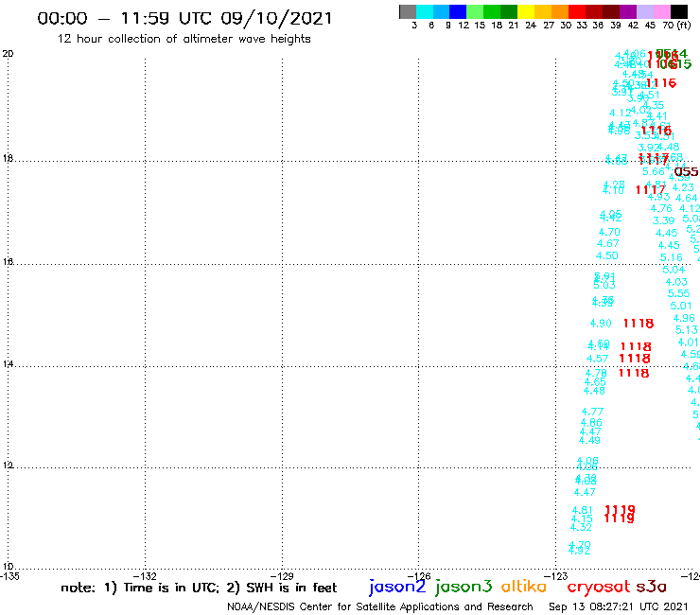700x615 pixels.
Task: Click the -132 longitude axis label
Action: pos(145,576)
